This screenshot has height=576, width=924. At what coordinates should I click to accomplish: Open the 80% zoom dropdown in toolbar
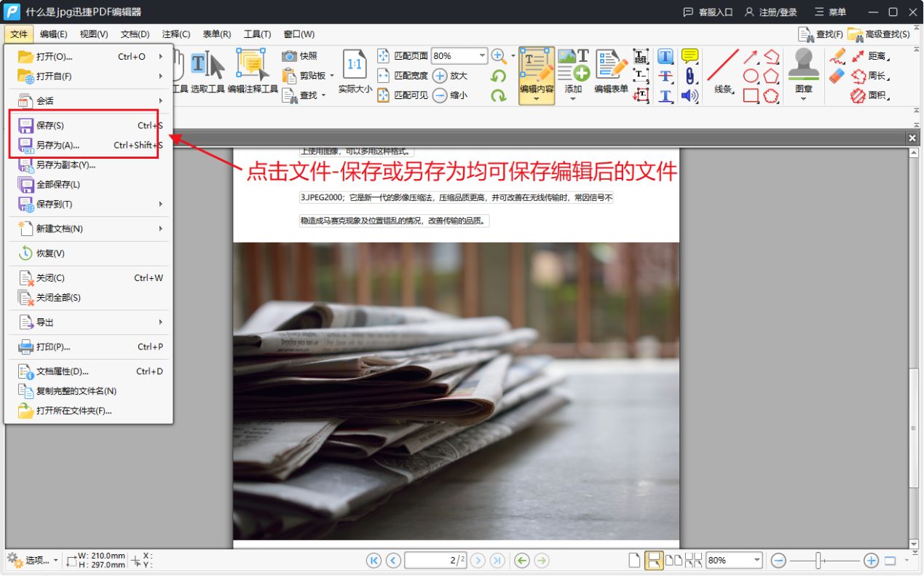pyautogui.click(x=459, y=56)
